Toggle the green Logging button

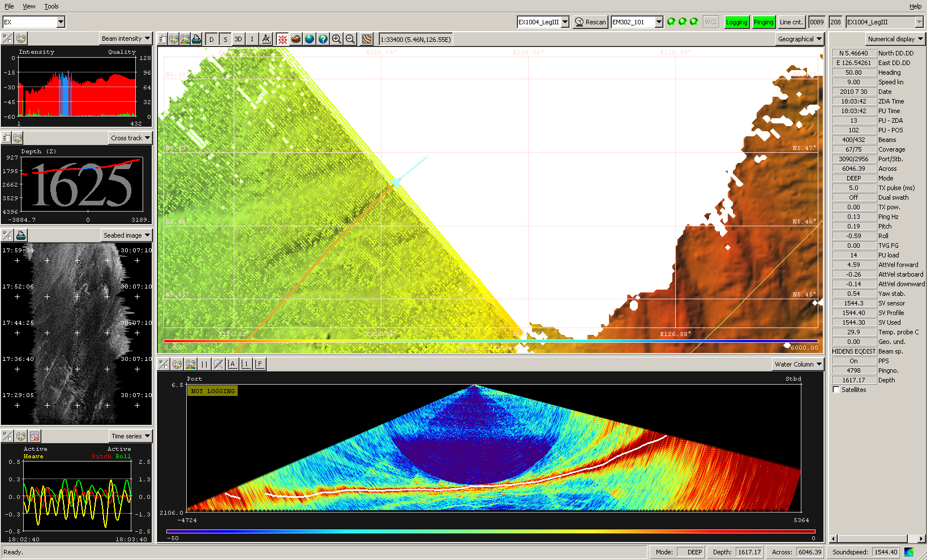[x=736, y=22]
